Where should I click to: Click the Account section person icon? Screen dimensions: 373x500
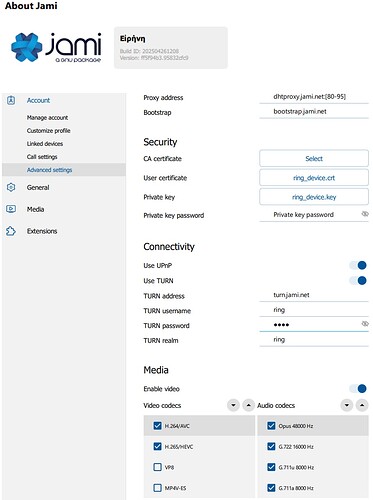click(11, 100)
